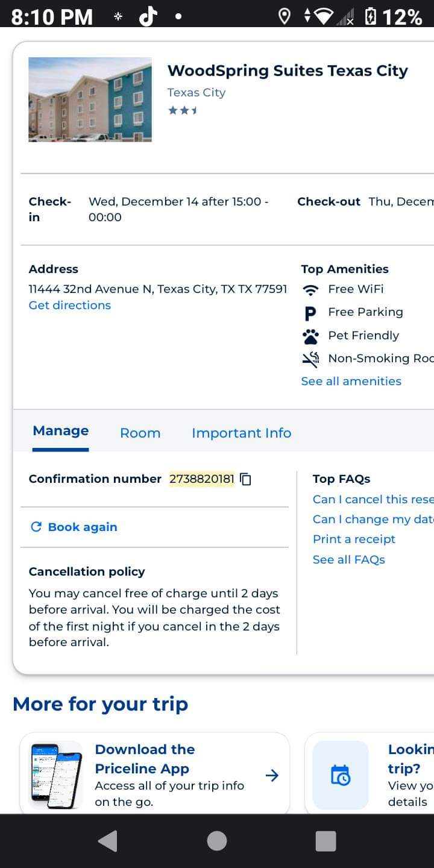Click the Book again refresh icon

point(36,526)
